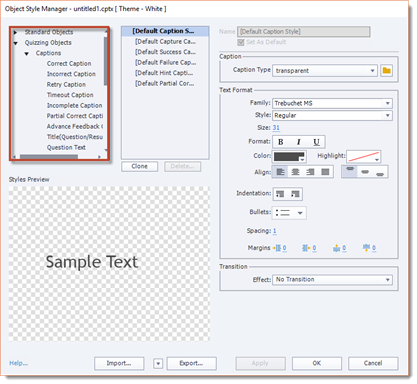Collapse Captions tree node
Viewport: 417px width, 384px height.
(x=26, y=53)
